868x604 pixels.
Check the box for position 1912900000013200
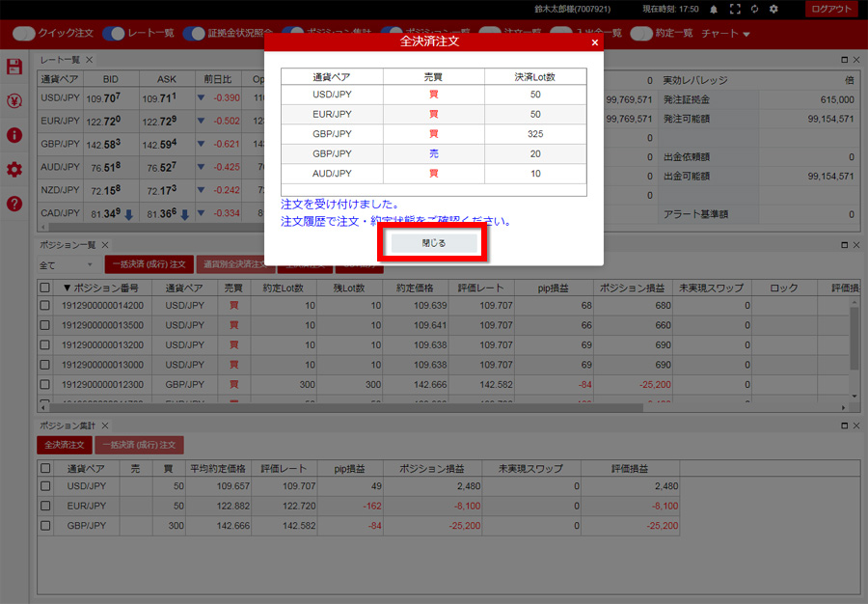coord(44,344)
